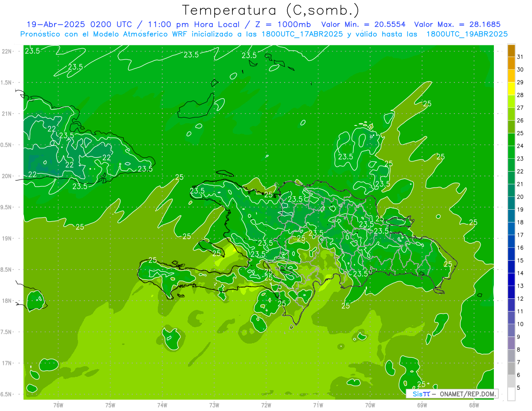
Task: Click the "71W" longitude axis label
Action: click(x=318, y=405)
